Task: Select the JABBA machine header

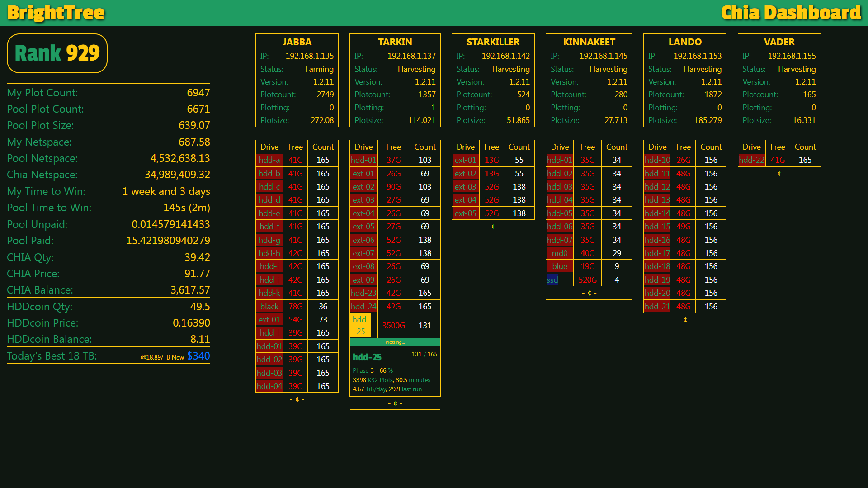Action: point(297,42)
